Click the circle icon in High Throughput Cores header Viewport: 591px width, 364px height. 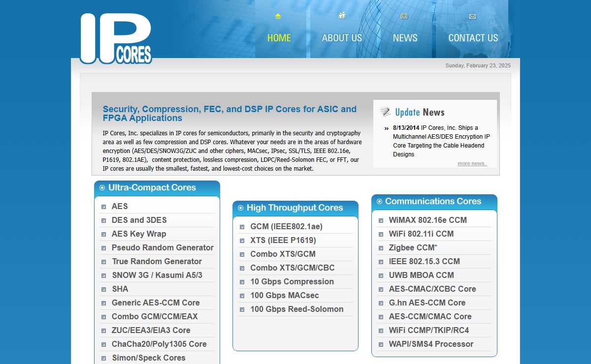tap(241, 208)
